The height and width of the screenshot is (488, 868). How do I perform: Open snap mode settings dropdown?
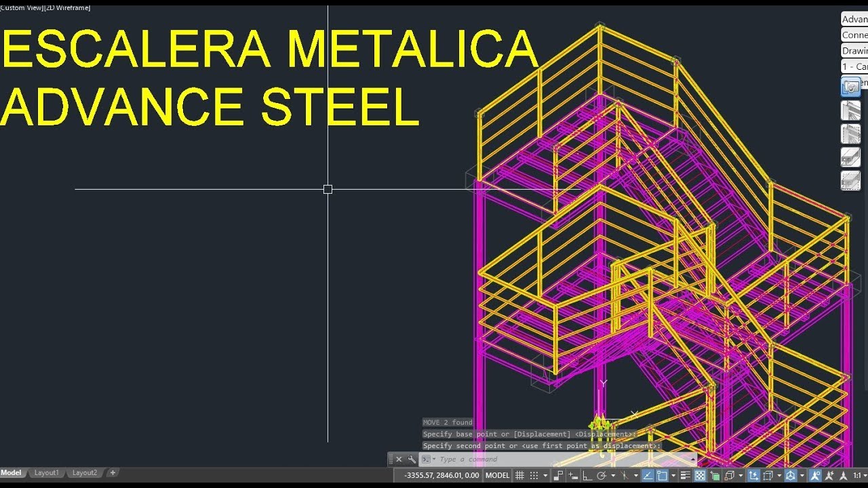coord(545,475)
